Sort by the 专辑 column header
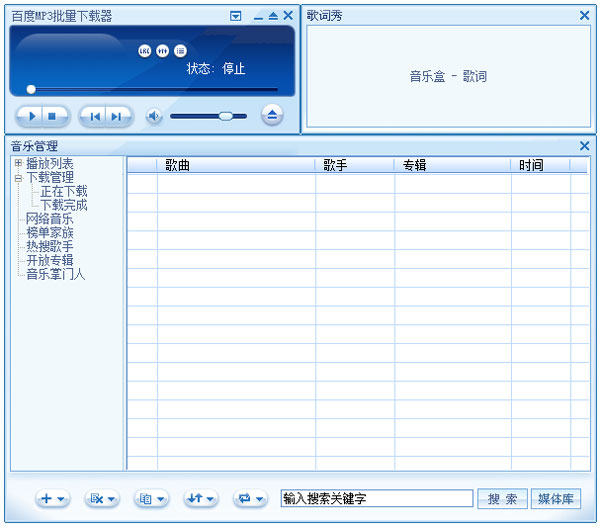Screen dimensions: 600x527 click(x=452, y=165)
